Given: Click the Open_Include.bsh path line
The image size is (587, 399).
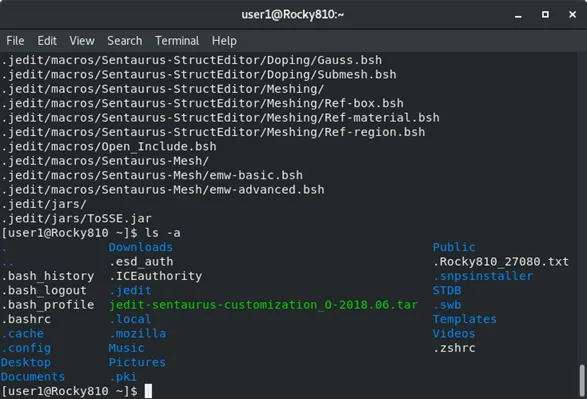Looking at the screenshot, I should (109, 146).
